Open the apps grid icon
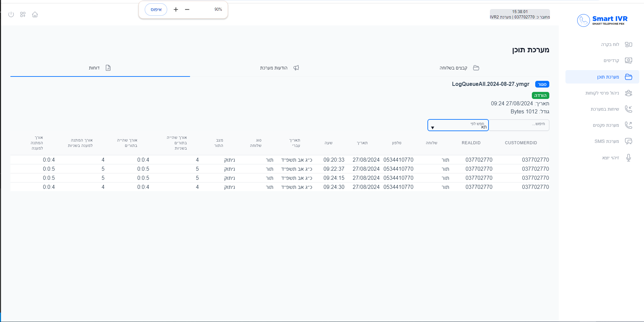 [23, 14]
